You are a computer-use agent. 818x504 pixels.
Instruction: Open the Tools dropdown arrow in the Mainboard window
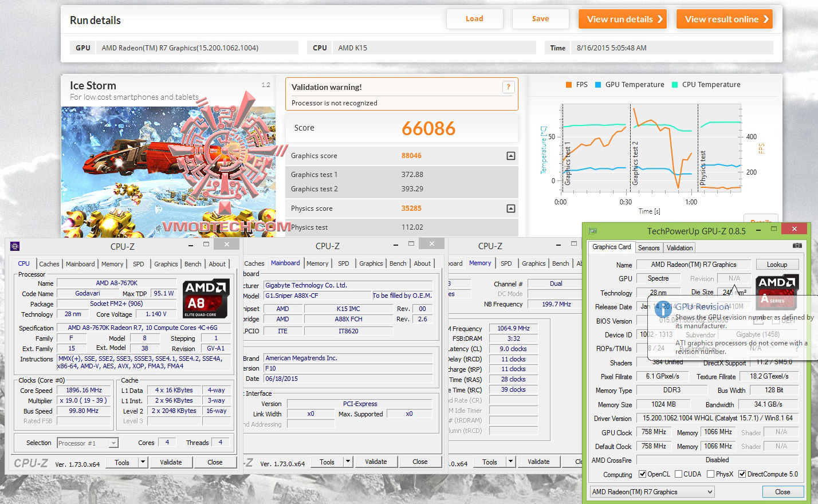click(x=348, y=462)
